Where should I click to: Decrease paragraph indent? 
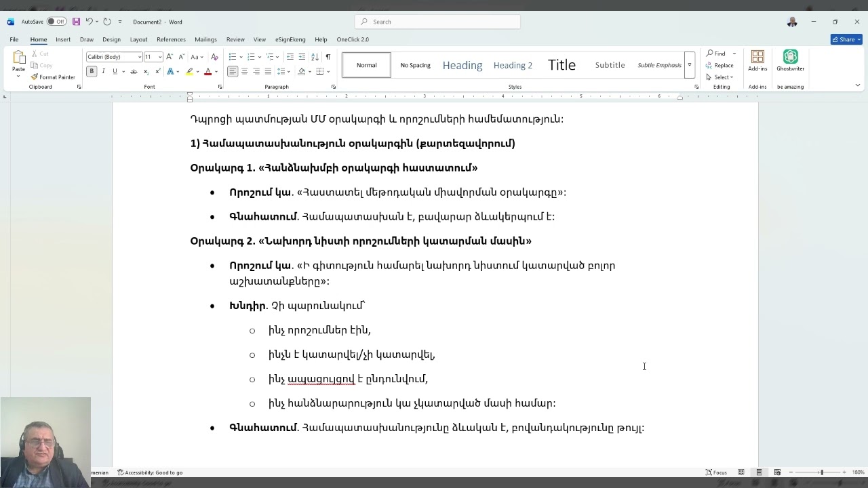pos(290,57)
